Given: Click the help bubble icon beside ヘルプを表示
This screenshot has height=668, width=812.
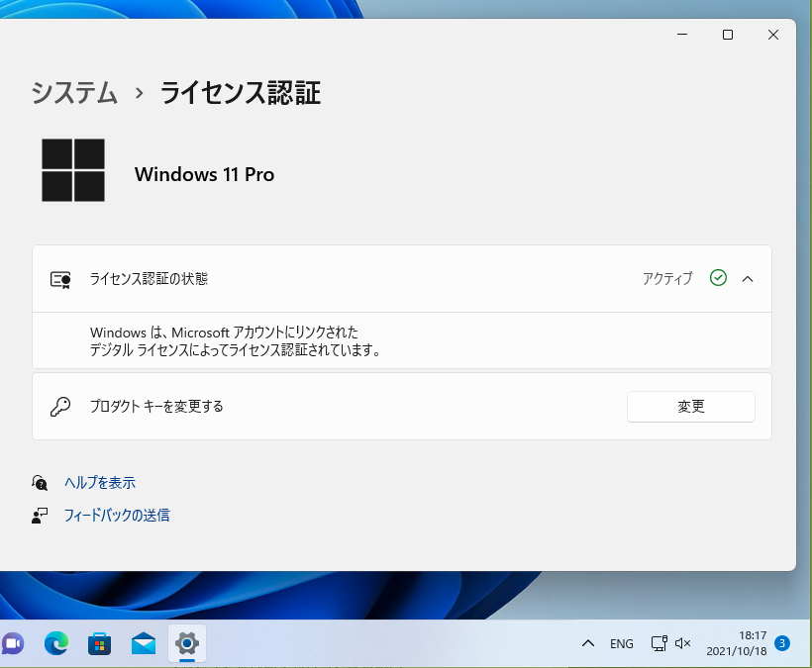Looking at the screenshot, I should click(40, 483).
